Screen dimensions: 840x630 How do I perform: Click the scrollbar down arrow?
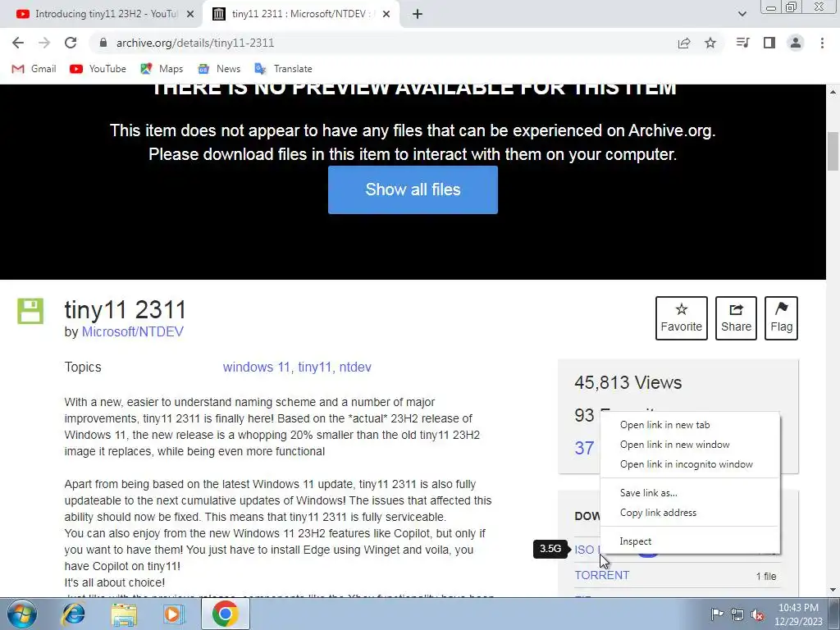click(x=833, y=590)
